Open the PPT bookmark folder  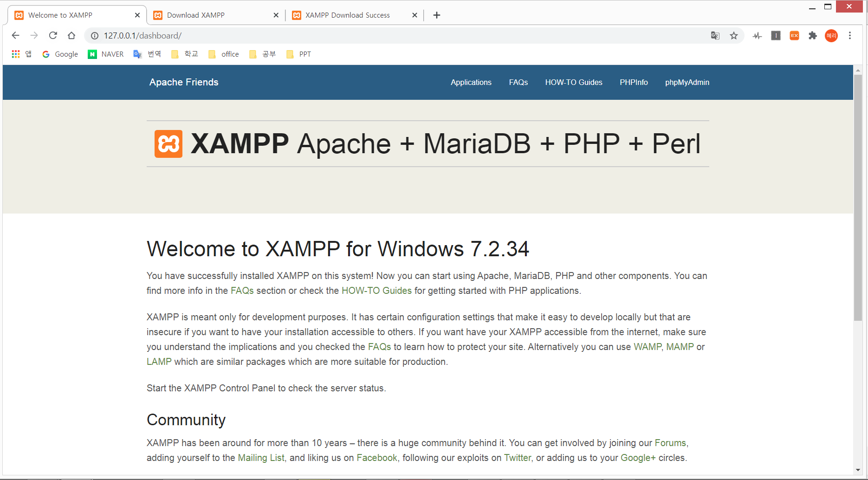(x=298, y=54)
